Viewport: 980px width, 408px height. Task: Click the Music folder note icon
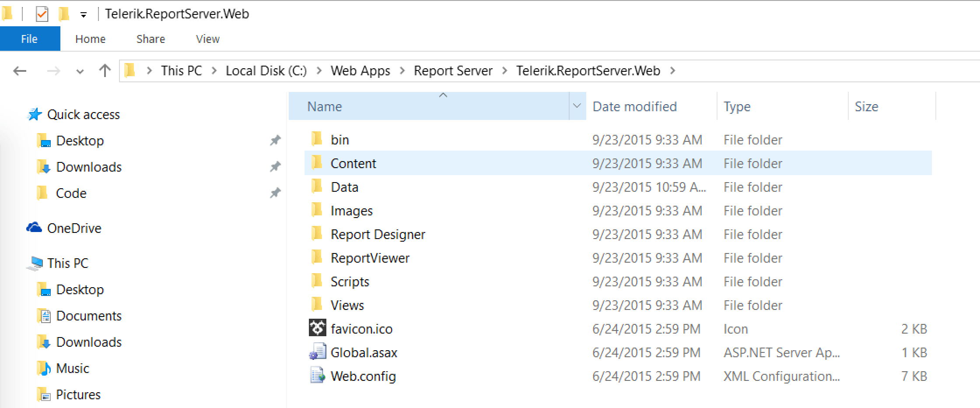(44, 368)
